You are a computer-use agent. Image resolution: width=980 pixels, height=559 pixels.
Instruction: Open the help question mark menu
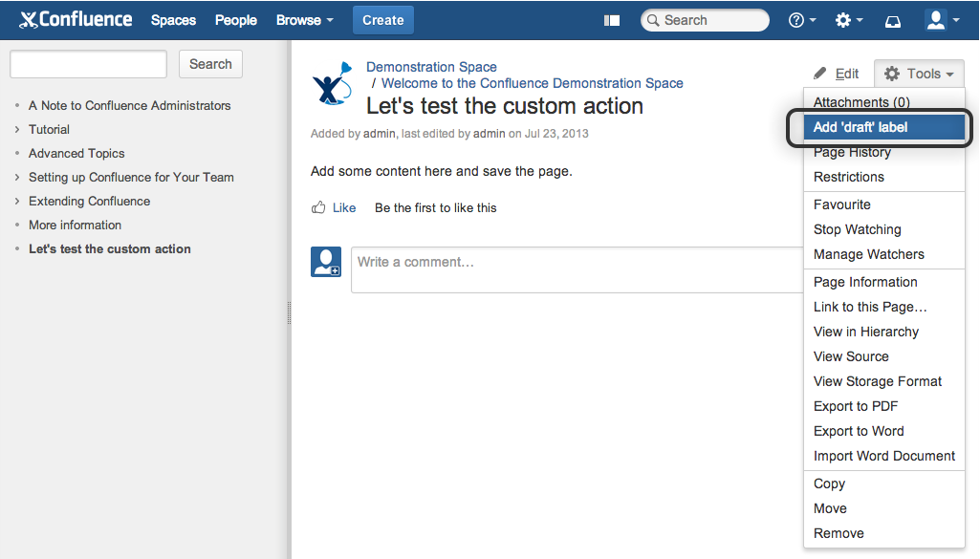tap(801, 20)
